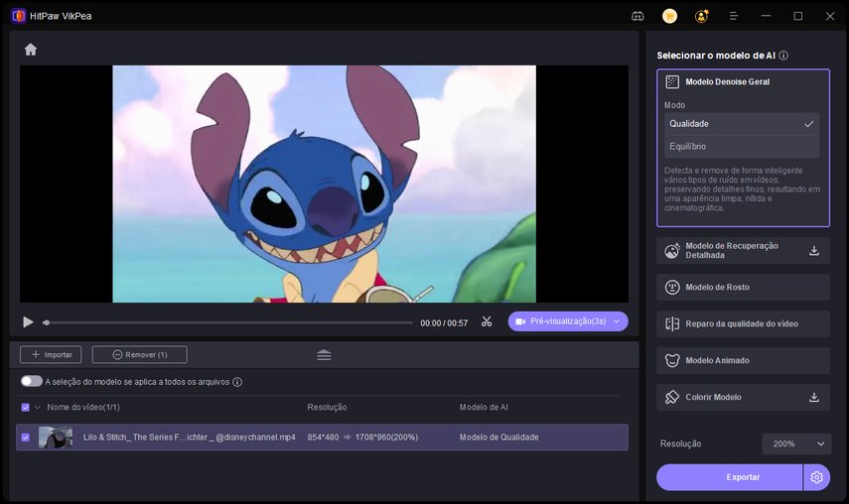Image resolution: width=849 pixels, height=504 pixels.
Task: Go to the home screen icon
Action: point(31,50)
